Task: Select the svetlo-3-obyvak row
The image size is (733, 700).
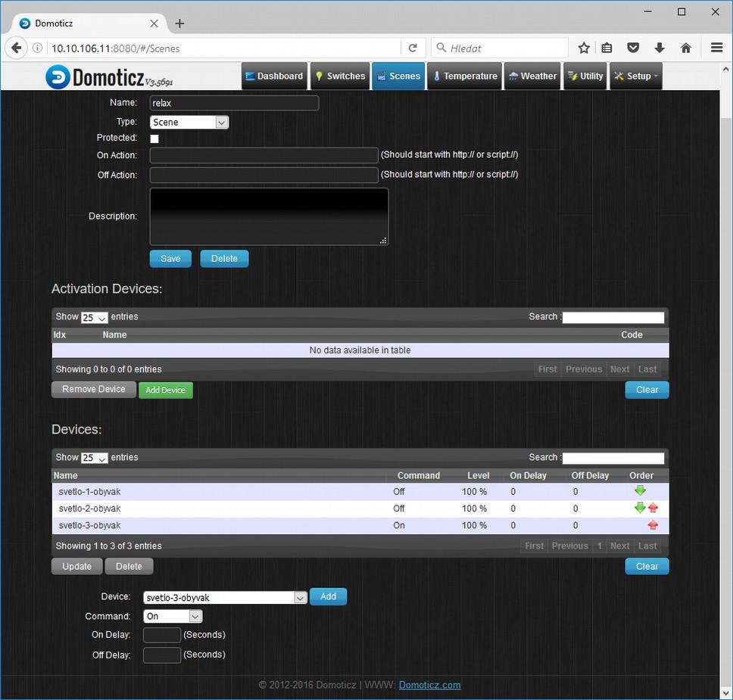Action: pyautogui.click(x=360, y=525)
